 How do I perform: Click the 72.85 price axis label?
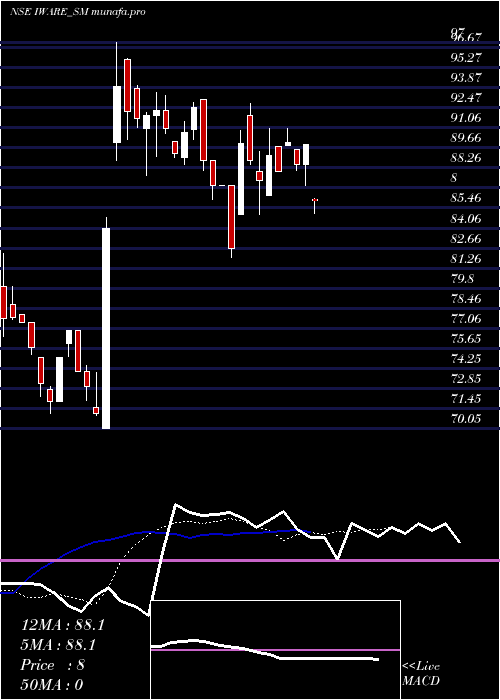[x=466, y=379]
